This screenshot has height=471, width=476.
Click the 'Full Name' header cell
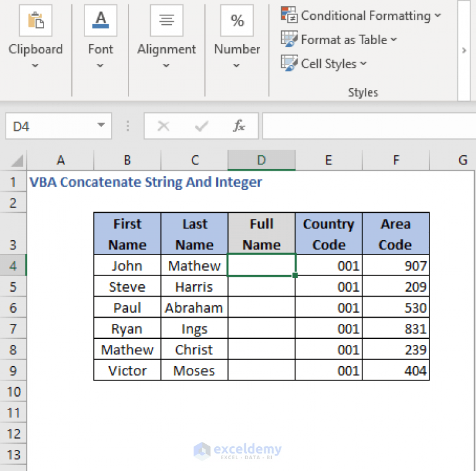click(262, 233)
